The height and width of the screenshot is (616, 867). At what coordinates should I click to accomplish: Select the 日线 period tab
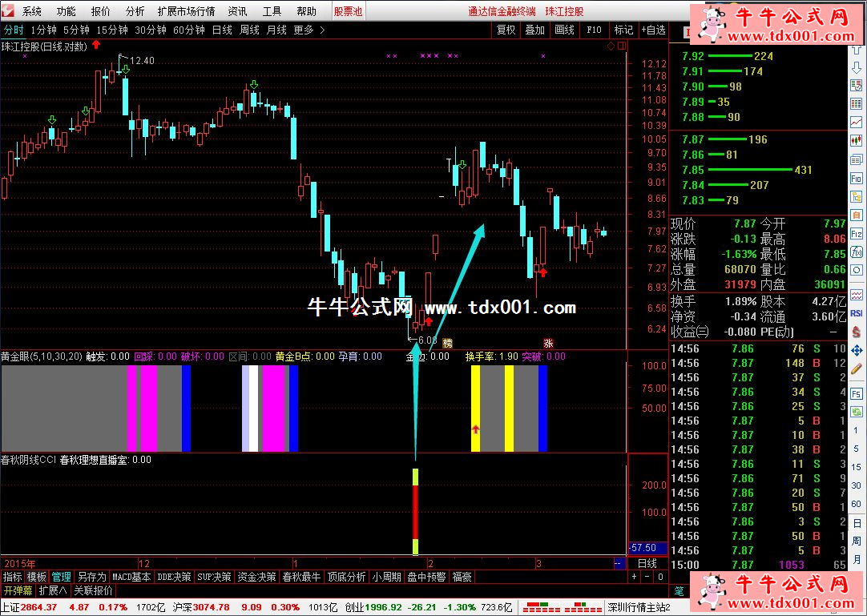tap(222, 30)
